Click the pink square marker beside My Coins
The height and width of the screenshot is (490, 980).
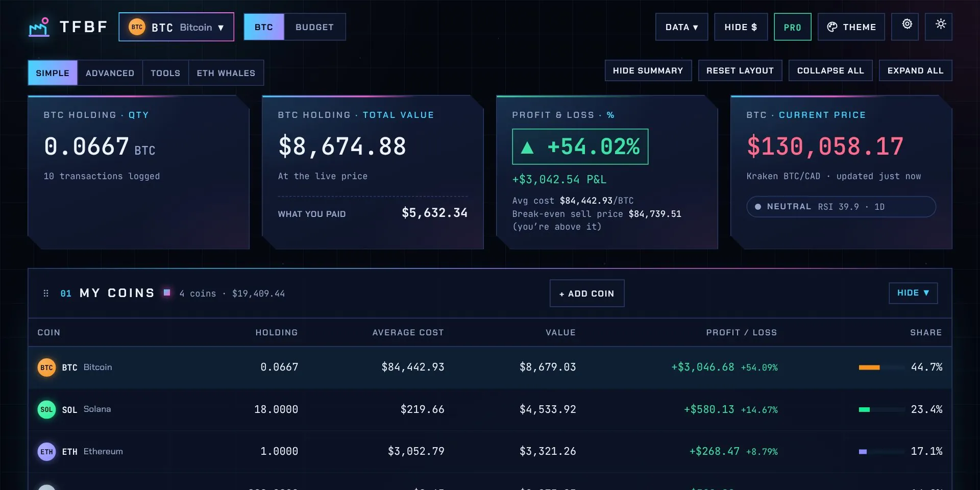(x=166, y=292)
